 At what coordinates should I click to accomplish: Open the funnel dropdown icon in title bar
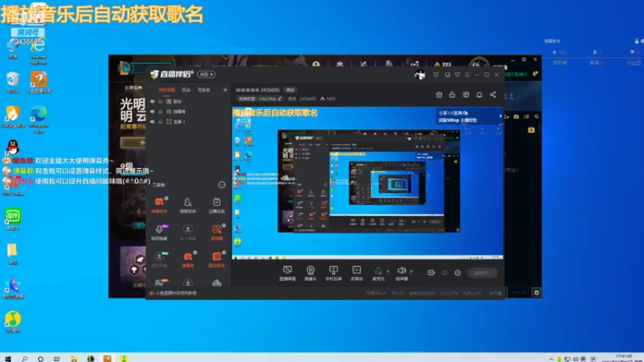pyautogui.click(x=457, y=75)
